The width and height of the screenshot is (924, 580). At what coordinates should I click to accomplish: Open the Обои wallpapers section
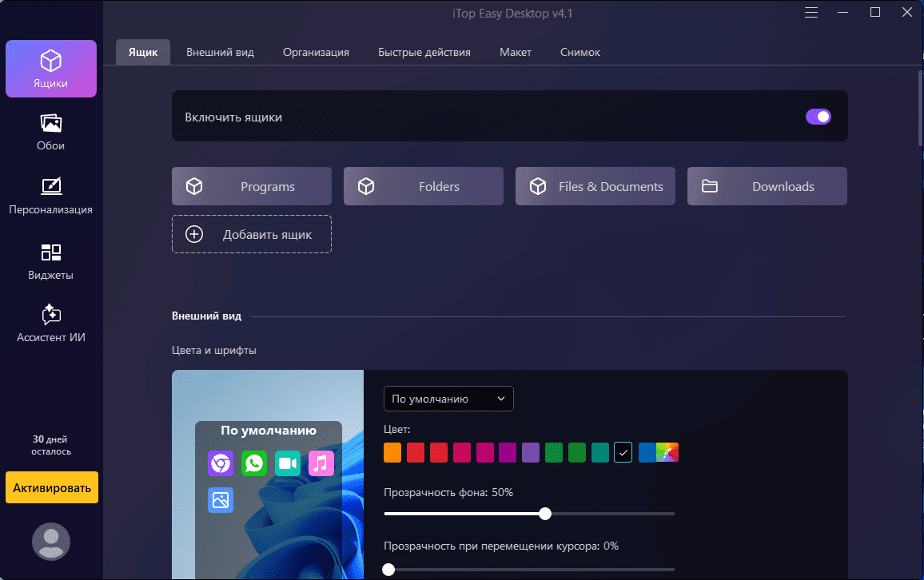(50, 133)
